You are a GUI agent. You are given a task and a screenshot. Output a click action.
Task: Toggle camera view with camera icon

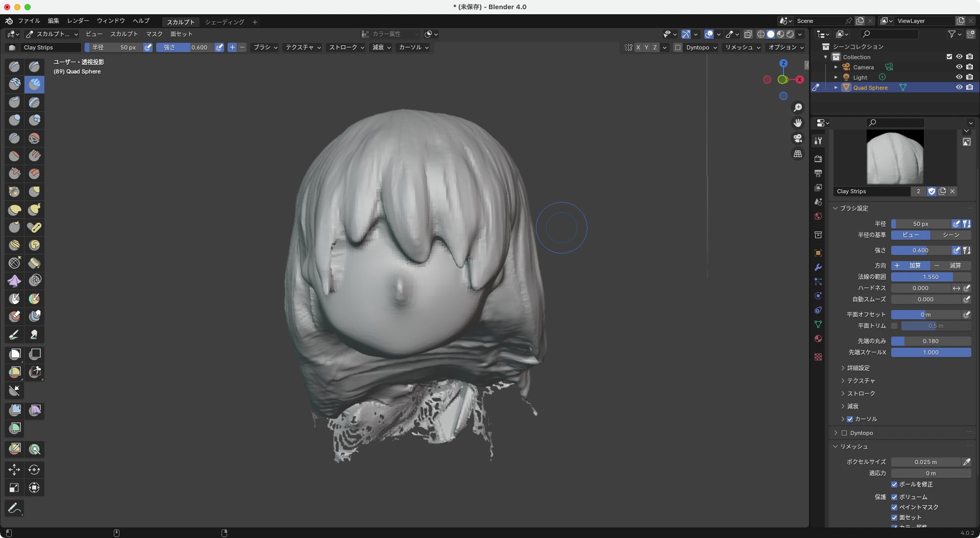[x=798, y=138]
